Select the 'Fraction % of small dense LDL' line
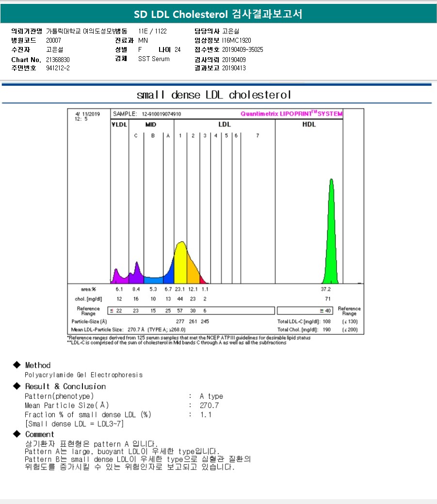This screenshot has height=504, width=437. pos(88,415)
